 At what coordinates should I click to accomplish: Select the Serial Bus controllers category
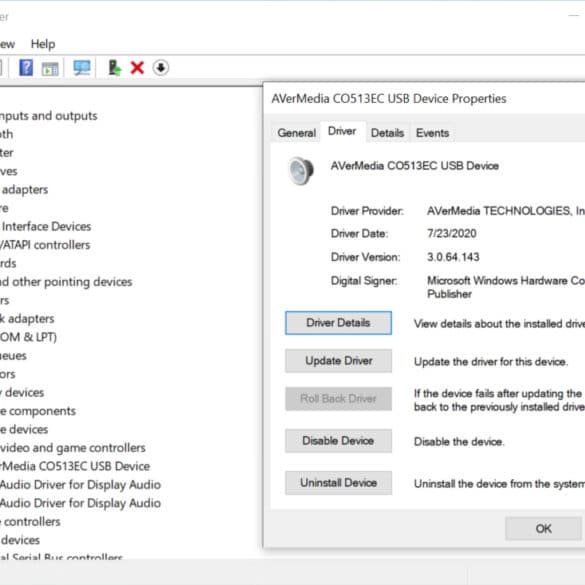pos(62,557)
